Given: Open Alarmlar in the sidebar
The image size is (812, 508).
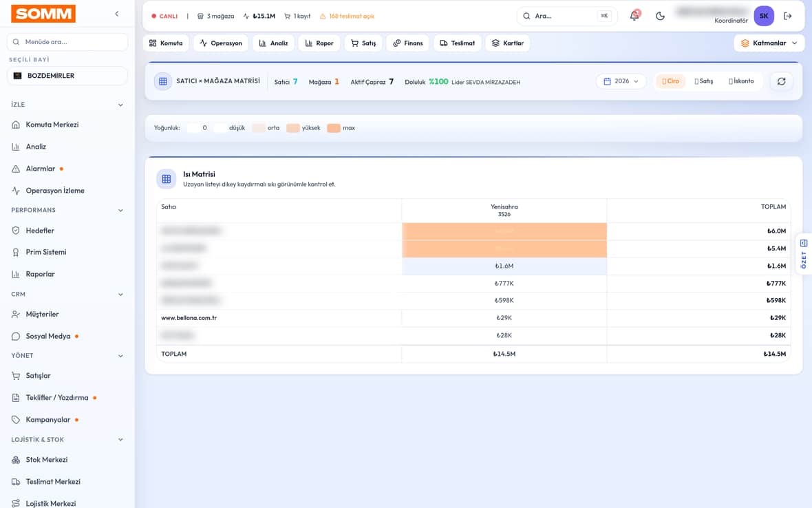Looking at the screenshot, I should pos(41,169).
